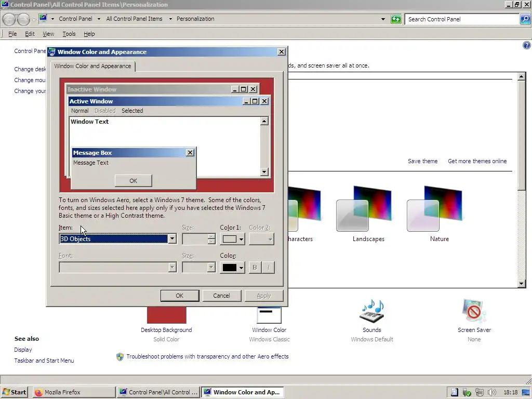Click the volume speaker tray icon
The image size is (532, 399).
point(491,393)
